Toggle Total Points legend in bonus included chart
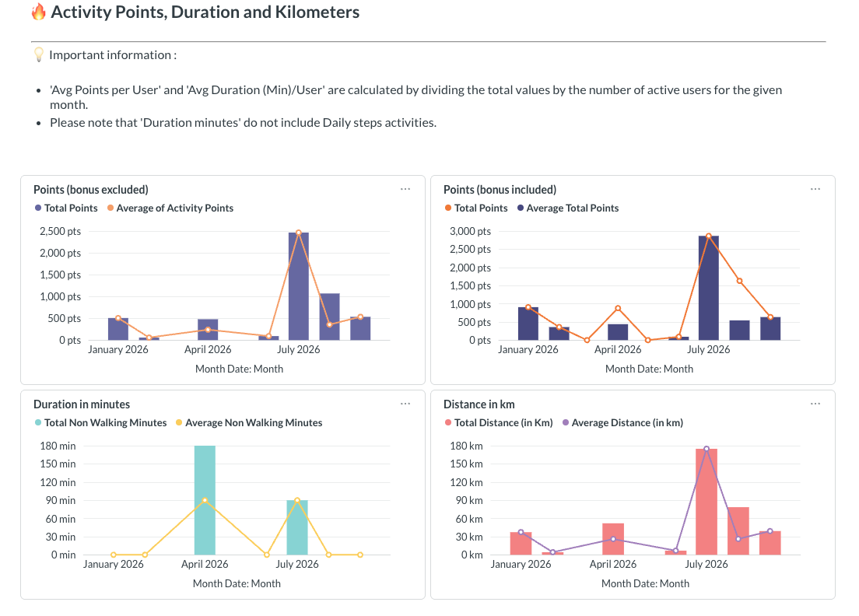 tap(476, 208)
